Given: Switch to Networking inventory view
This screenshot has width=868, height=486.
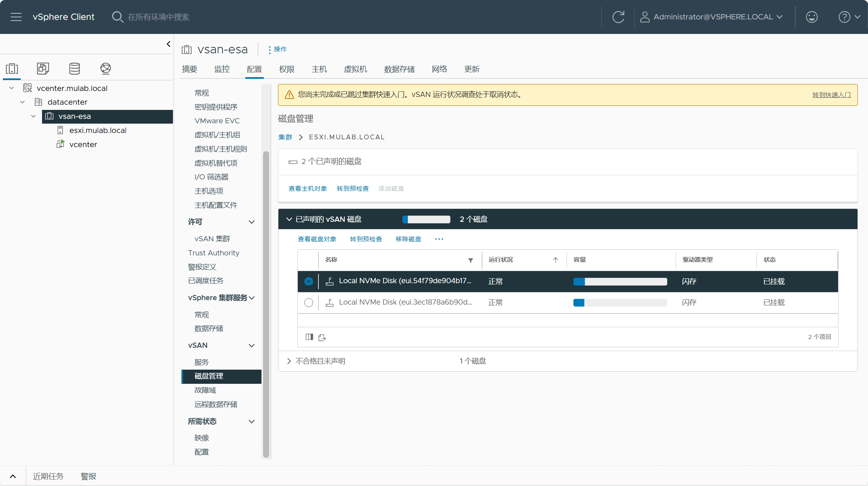Looking at the screenshot, I should 105,68.
